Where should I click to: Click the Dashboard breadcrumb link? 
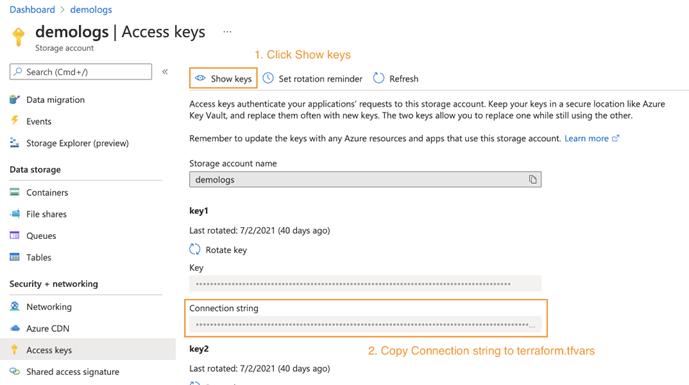pos(32,9)
